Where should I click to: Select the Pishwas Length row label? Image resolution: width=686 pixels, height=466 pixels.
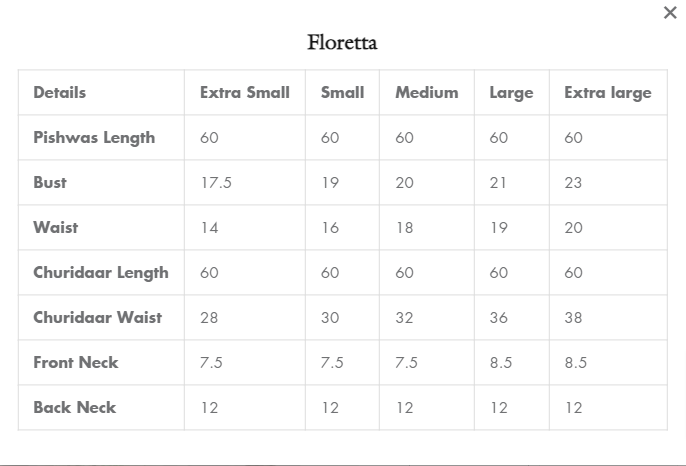pyautogui.click(x=94, y=138)
